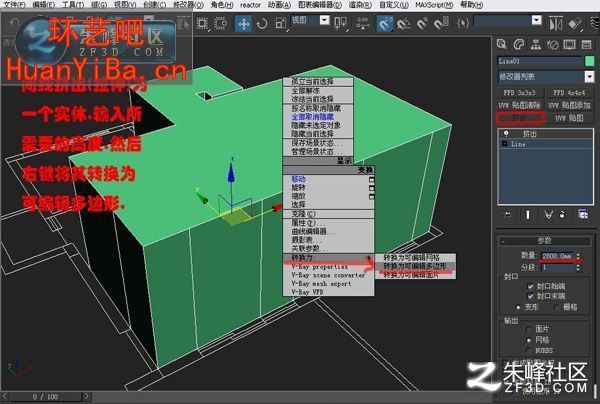The image size is (600, 404).
Task: Select the 栅格 radio button
Action: (x=557, y=307)
